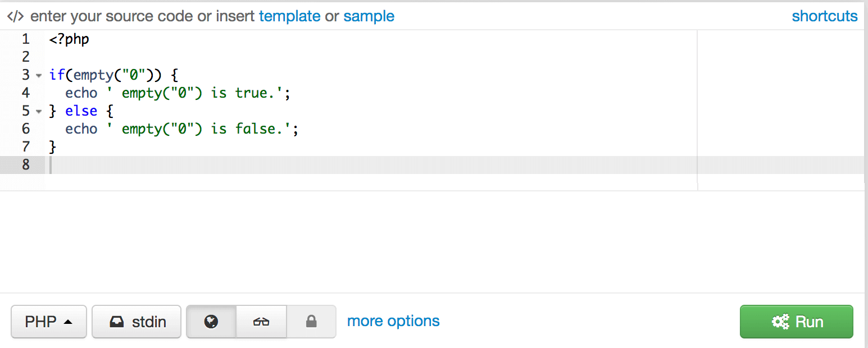Screen dimensions: 868x348
Task: Fold the else block on line 5
Action: (39, 111)
